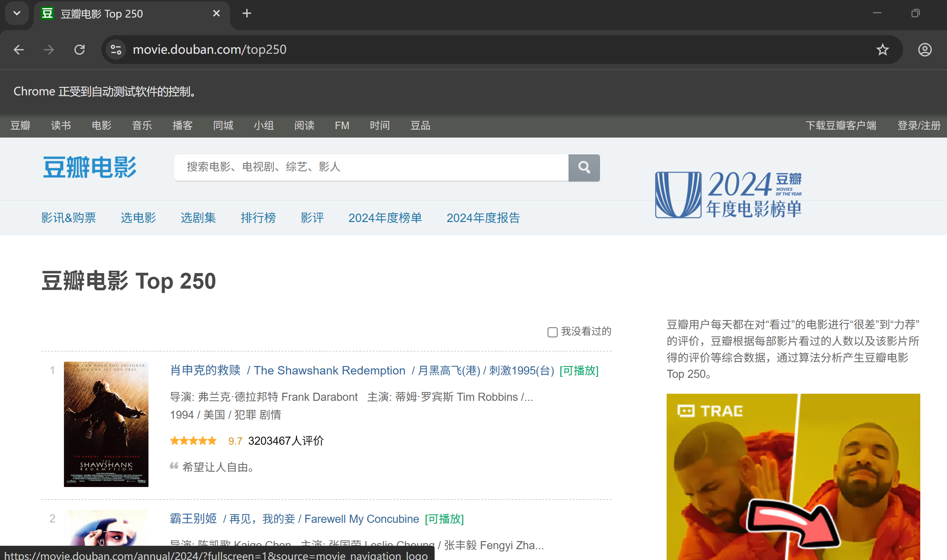Open the 霸王别姬 poster thumbnail
Viewport: 947px width, 560px height.
click(106, 528)
